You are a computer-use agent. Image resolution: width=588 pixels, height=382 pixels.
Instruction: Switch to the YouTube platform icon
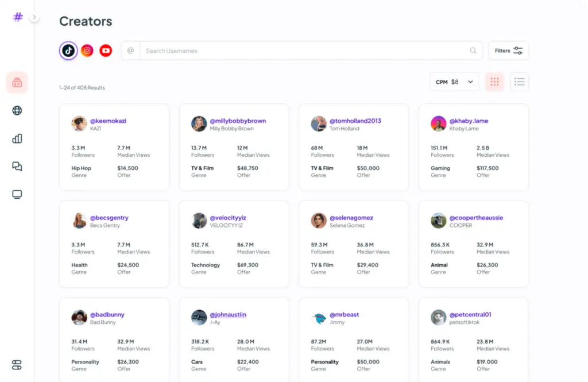(x=106, y=51)
